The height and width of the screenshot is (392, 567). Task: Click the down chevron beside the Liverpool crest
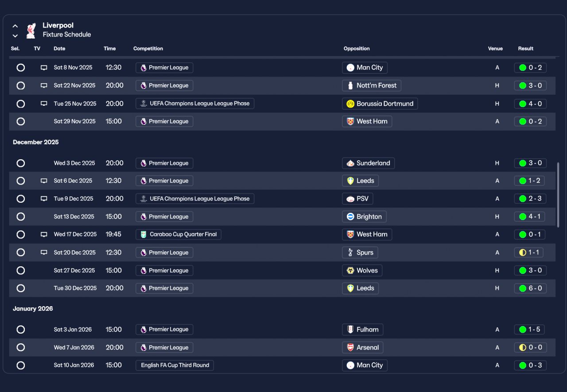pos(15,35)
